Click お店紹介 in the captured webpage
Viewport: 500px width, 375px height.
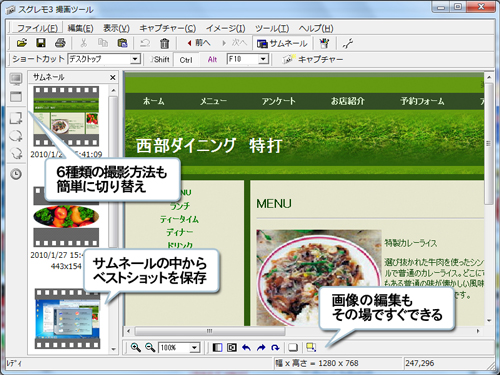[347, 101]
